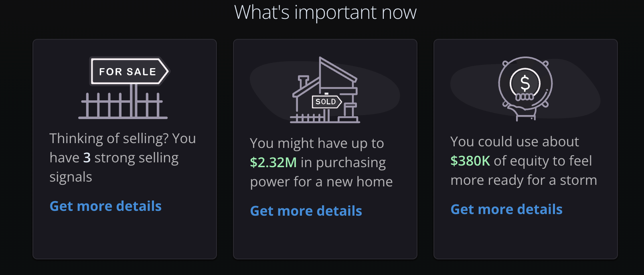Click the For Sale sign icon

(128, 71)
